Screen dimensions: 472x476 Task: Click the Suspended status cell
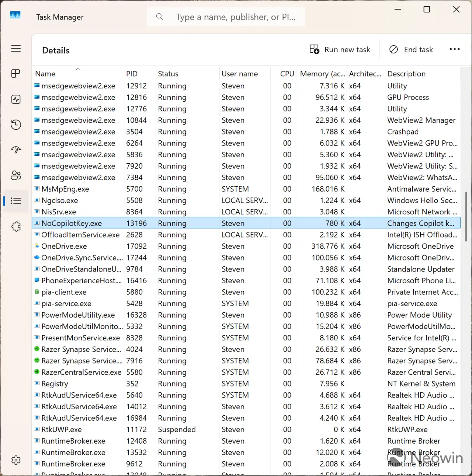coord(177,430)
